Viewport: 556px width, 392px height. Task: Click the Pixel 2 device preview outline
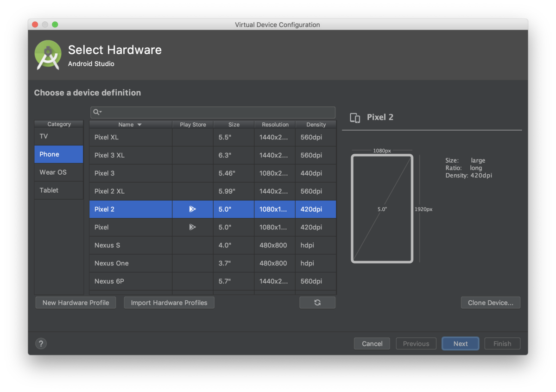coord(382,209)
